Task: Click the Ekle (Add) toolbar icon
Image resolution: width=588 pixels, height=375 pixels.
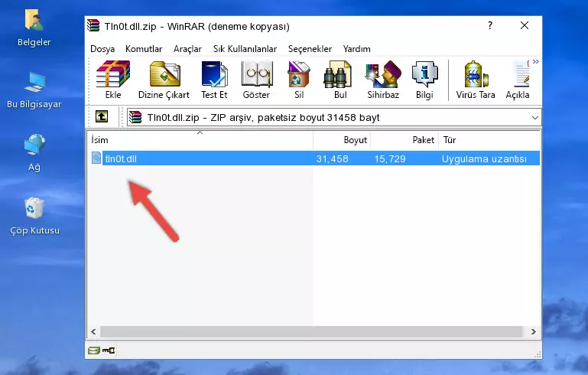Action: click(x=113, y=80)
